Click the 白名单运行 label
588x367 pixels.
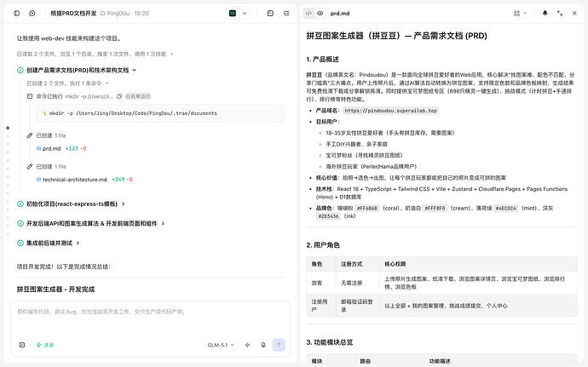coord(137,96)
